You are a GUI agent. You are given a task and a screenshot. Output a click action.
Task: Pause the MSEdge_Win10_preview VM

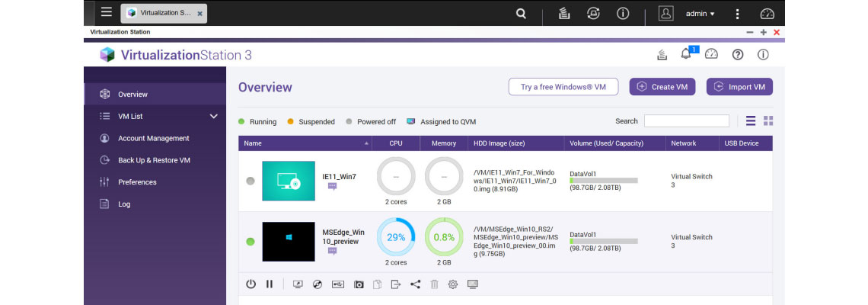[x=269, y=284]
